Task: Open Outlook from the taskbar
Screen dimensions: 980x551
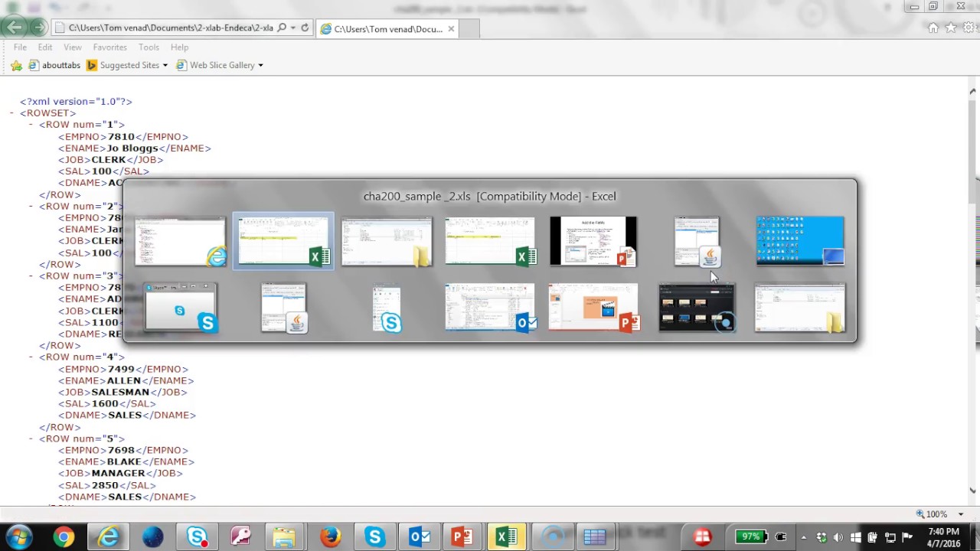Action: pos(418,537)
